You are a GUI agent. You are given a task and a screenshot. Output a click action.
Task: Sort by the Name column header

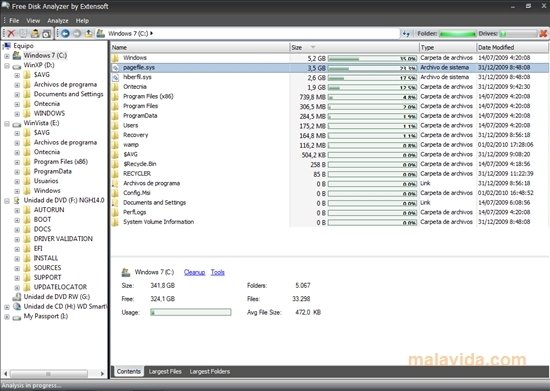200,47
